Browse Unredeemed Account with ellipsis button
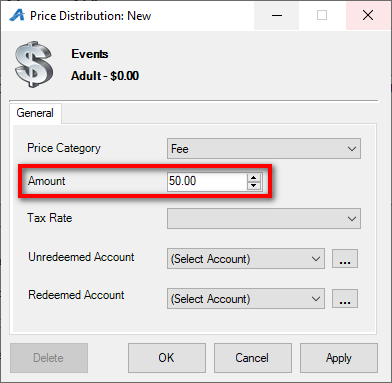Screen dimensions: 392x383 [345, 259]
